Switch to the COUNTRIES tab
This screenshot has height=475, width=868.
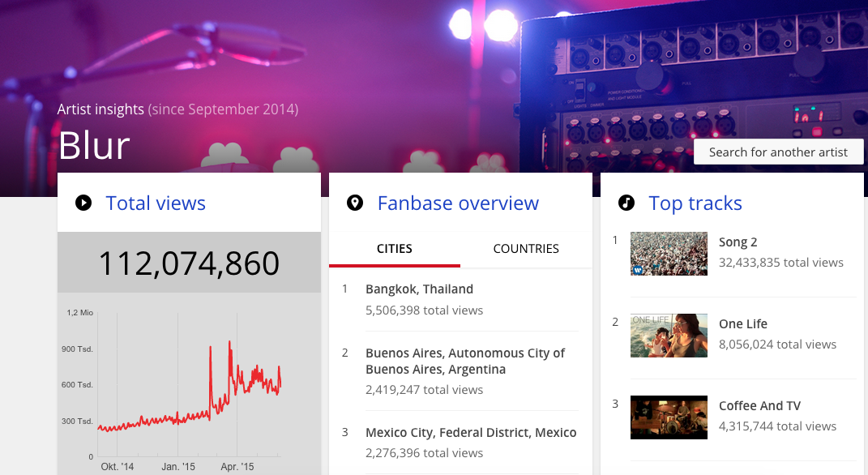tap(526, 249)
